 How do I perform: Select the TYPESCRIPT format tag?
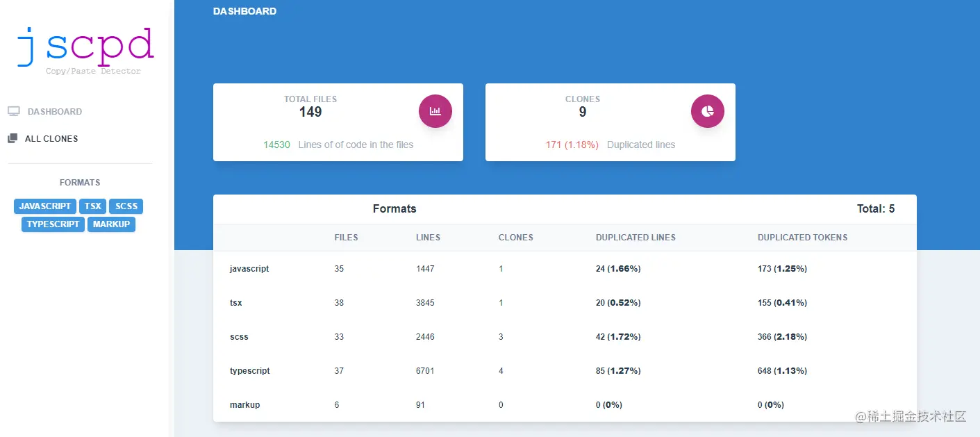point(53,224)
